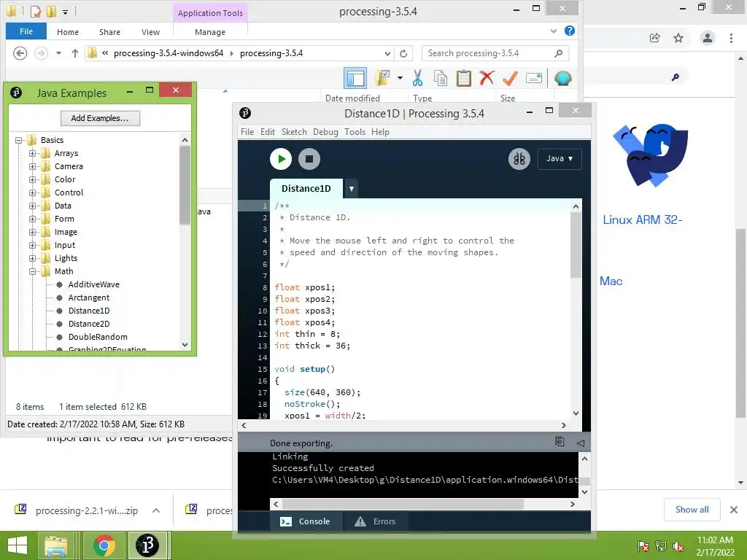Run the Distance1D sketch with the play button
The image size is (747, 560).
click(281, 158)
